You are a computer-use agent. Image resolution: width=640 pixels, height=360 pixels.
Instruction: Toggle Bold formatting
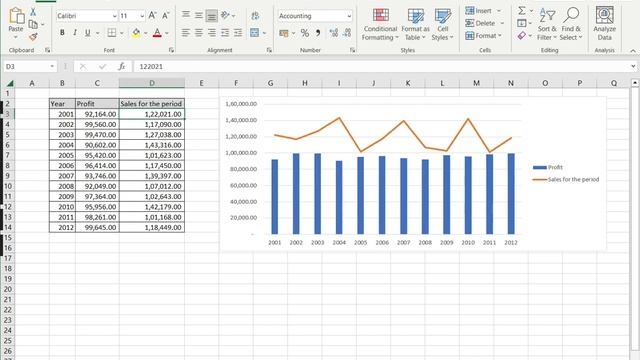point(62,33)
